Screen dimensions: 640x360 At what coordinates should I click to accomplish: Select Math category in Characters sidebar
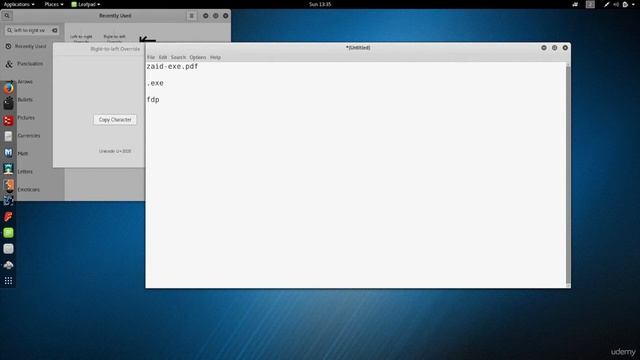pyautogui.click(x=22, y=153)
